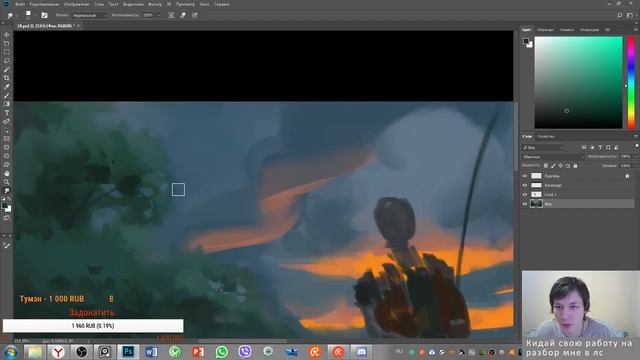Filter layers by pixel layers icon
This screenshot has height=360, width=640.
[x=584, y=147]
